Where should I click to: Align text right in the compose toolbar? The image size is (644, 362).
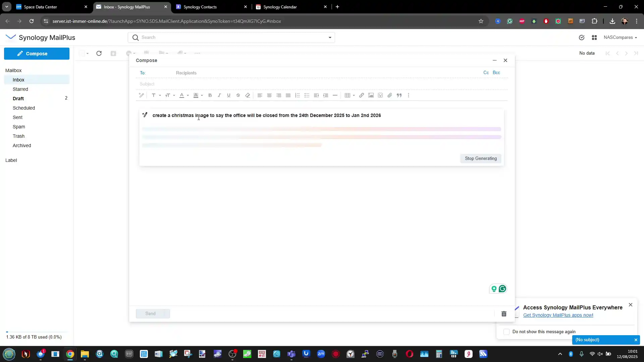[279, 96]
